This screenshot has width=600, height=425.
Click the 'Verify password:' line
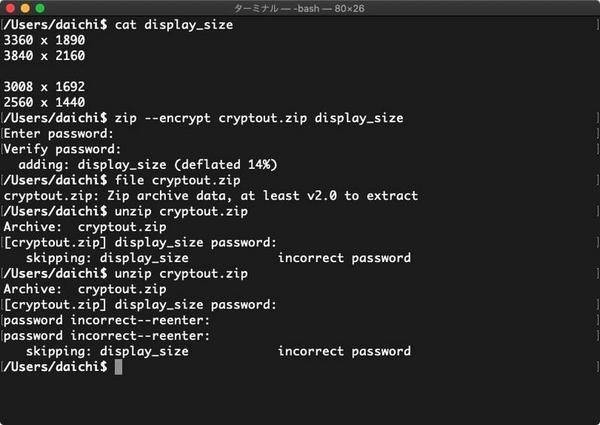62,149
